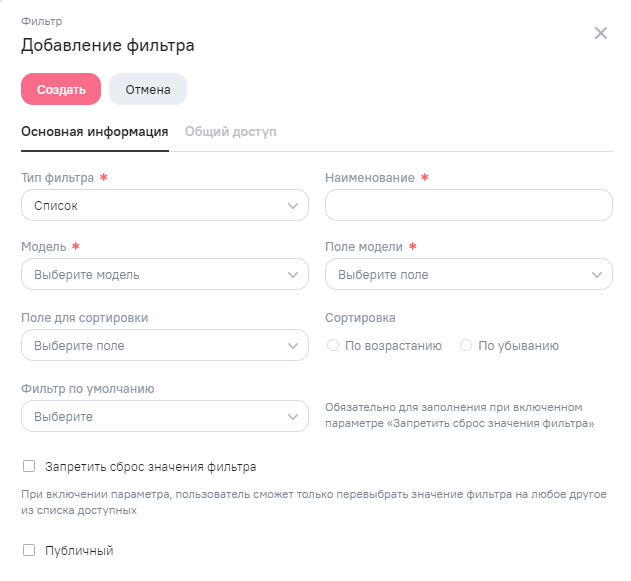Focus the Наименование text field

468,206
